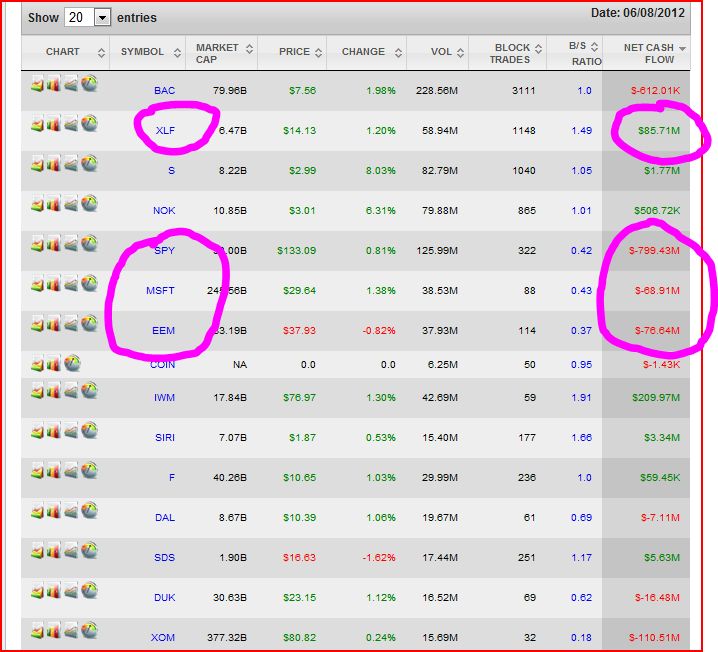The height and width of the screenshot is (652, 718).
Task: Open the gray area chart icon for F
Action: (x=71, y=472)
